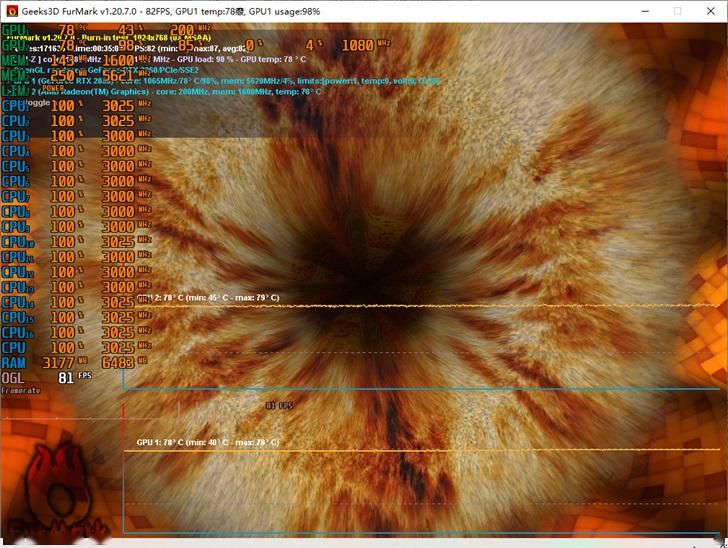Image resolution: width=728 pixels, height=548 pixels.
Task: Click the CPU1 label in the overlay
Action: (x=15, y=106)
